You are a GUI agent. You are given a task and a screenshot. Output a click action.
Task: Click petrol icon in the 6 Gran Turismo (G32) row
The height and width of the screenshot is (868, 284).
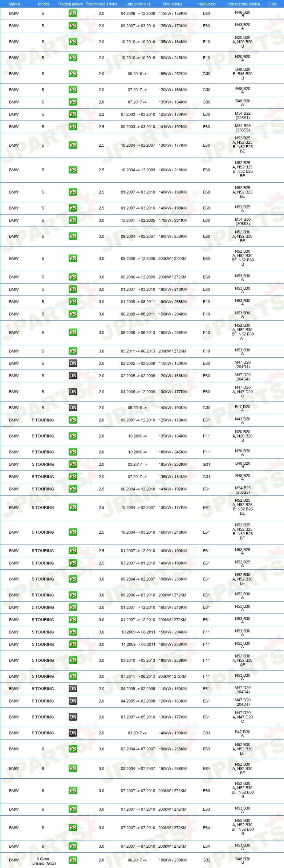pos(73,860)
